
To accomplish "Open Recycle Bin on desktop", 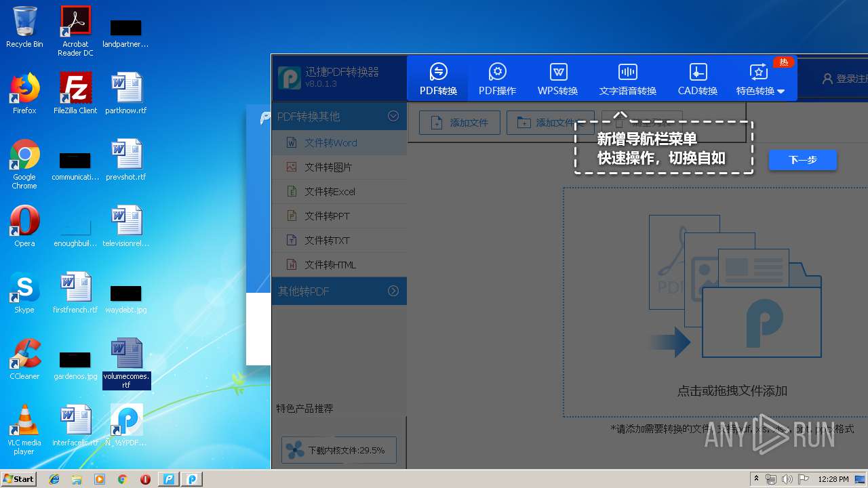I will click(24, 28).
